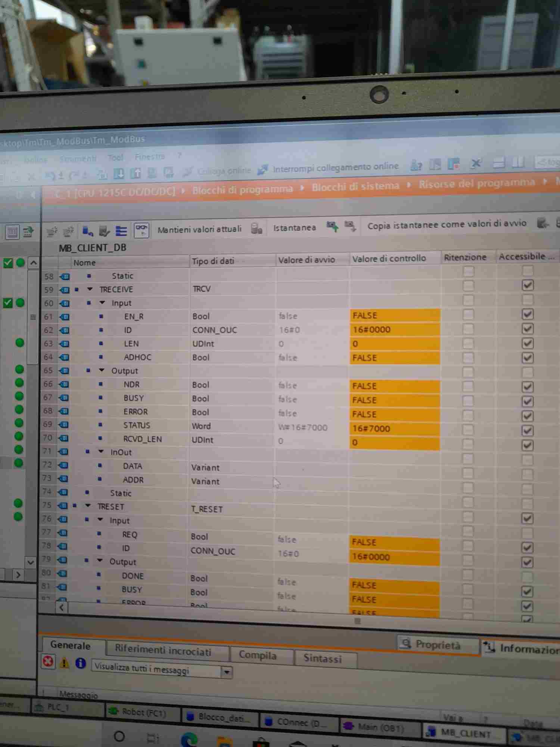This screenshot has width=560, height=747.
Task: Collapse the TRESET structure
Action: 88,506
